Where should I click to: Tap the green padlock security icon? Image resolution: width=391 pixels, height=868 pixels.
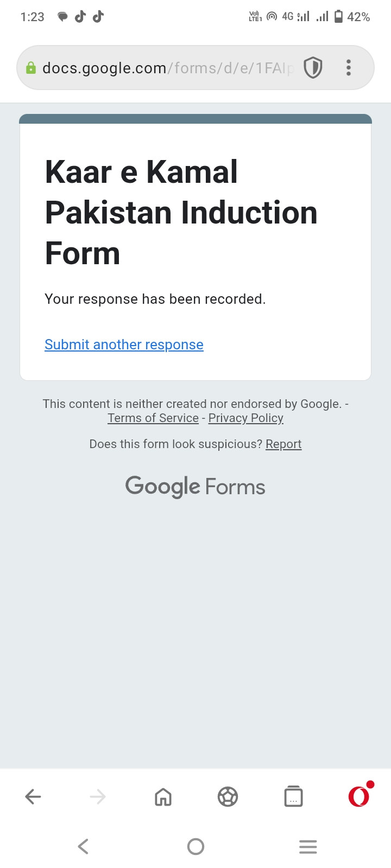tap(31, 68)
